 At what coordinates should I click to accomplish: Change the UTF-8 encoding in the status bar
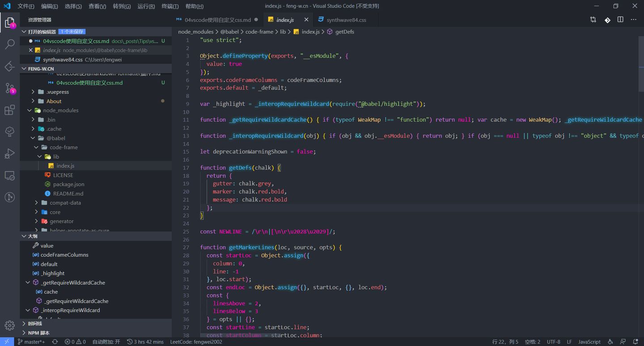click(x=553, y=342)
